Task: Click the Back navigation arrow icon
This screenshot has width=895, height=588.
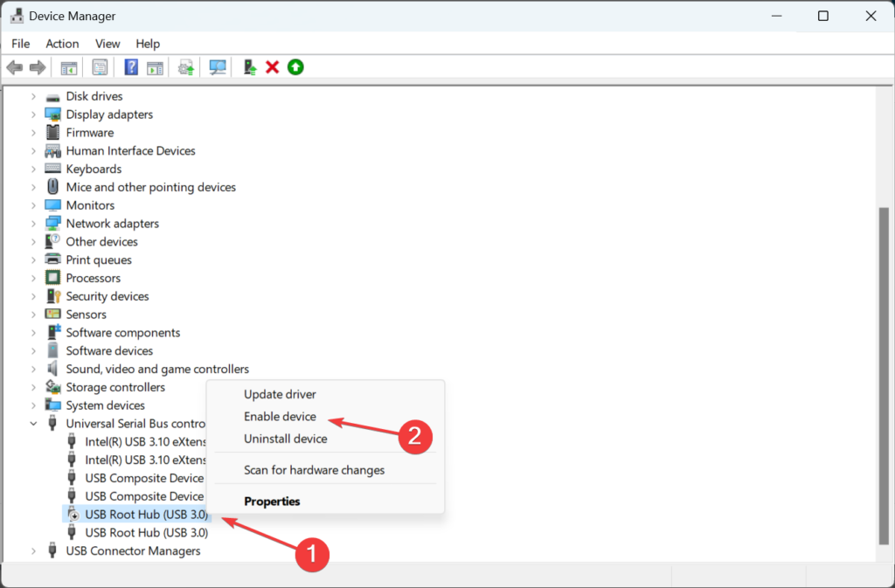Action: (x=15, y=67)
